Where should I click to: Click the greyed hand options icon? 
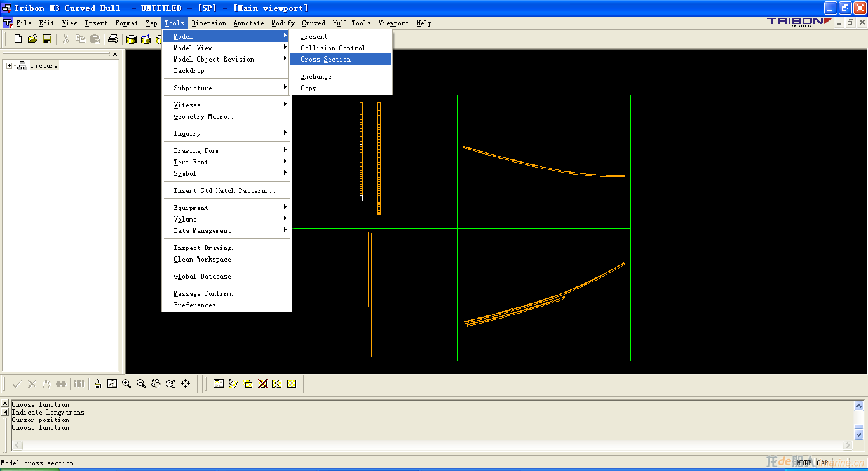click(x=46, y=383)
